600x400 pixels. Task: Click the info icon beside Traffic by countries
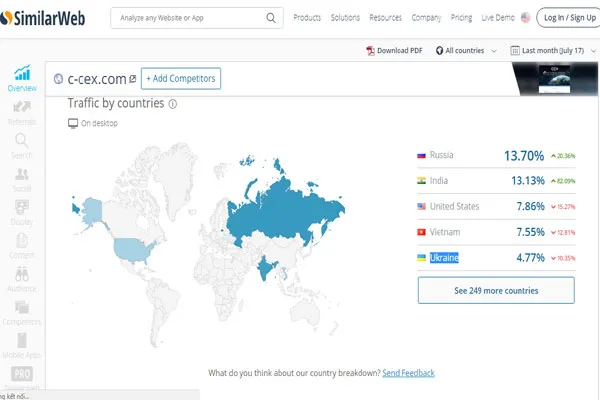tap(173, 104)
